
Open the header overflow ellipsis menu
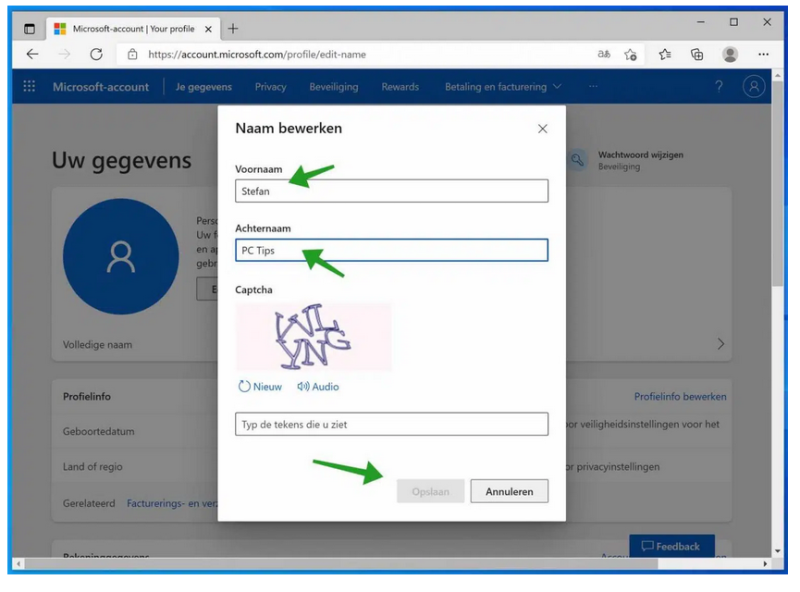(593, 86)
